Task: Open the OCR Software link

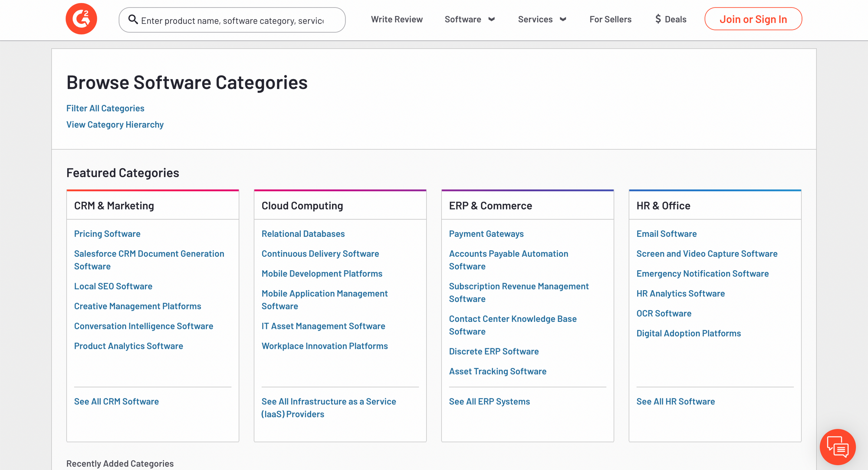Action: (x=664, y=313)
